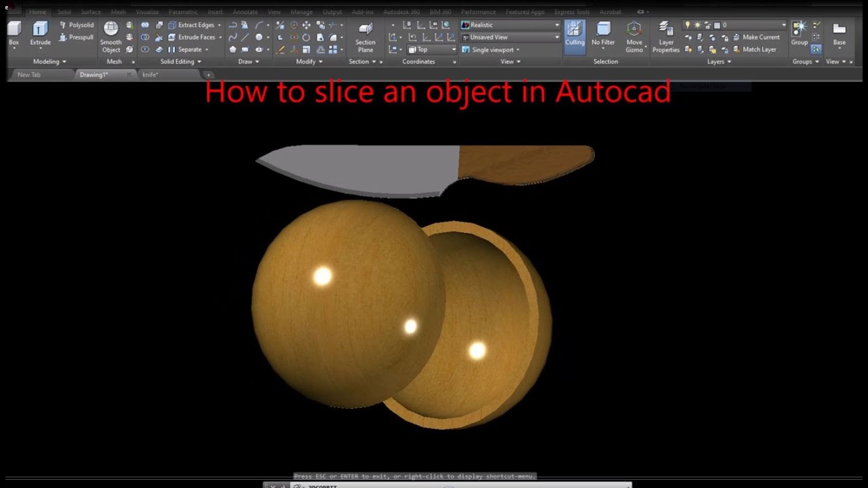
Task: Open the No Filter selection dropdown
Action: pyautogui.click(x=603, y=35)
